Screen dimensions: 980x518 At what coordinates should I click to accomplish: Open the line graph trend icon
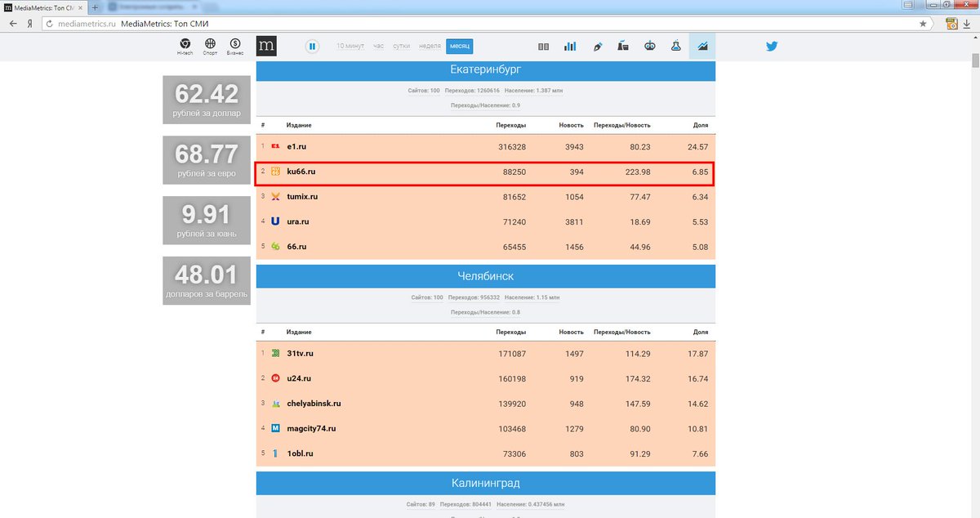(x=702, y=47)
